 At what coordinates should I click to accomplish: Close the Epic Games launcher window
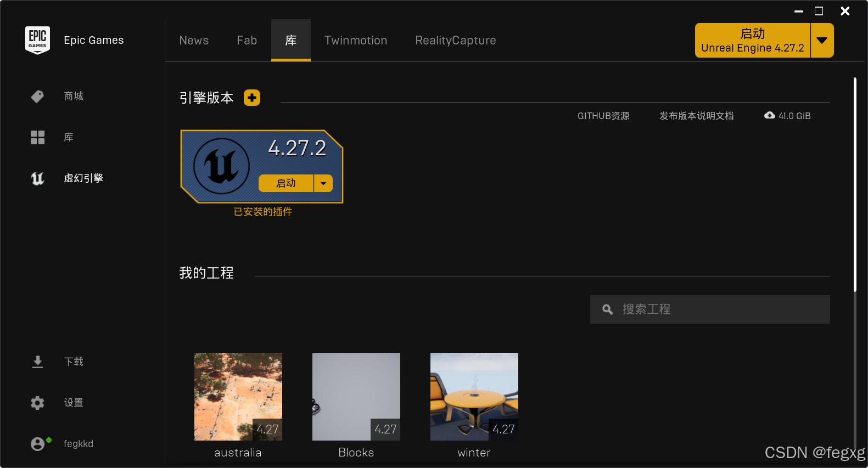point(845,11)
